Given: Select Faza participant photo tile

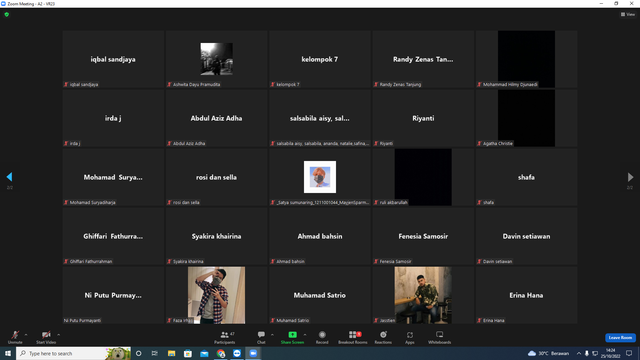Looking at the screenshot, I should tap(216, 295).
